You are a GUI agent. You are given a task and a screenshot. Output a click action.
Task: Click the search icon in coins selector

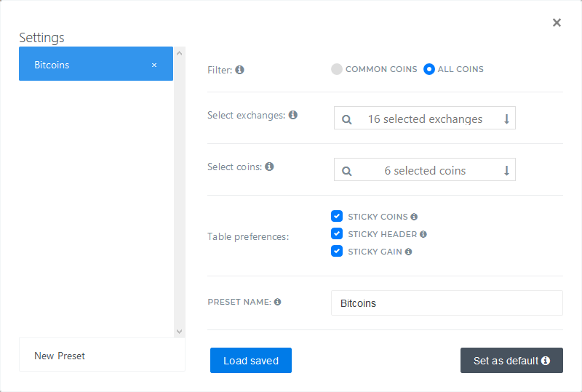pos(346,171)
